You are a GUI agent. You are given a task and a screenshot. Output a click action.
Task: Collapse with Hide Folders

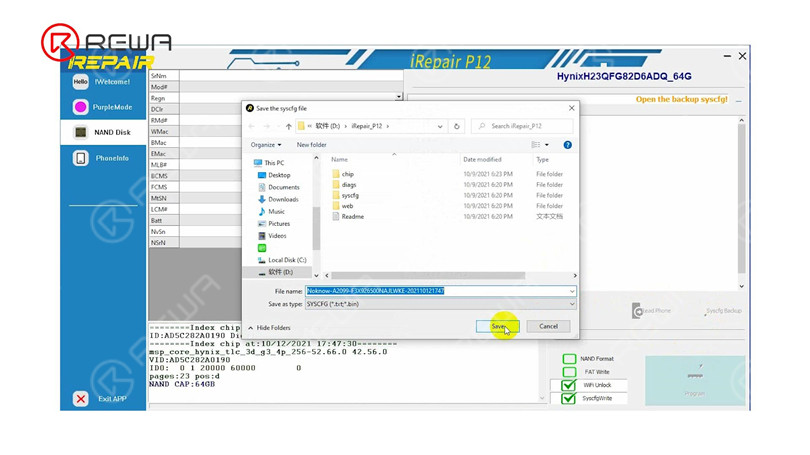[x=269, y=328]
